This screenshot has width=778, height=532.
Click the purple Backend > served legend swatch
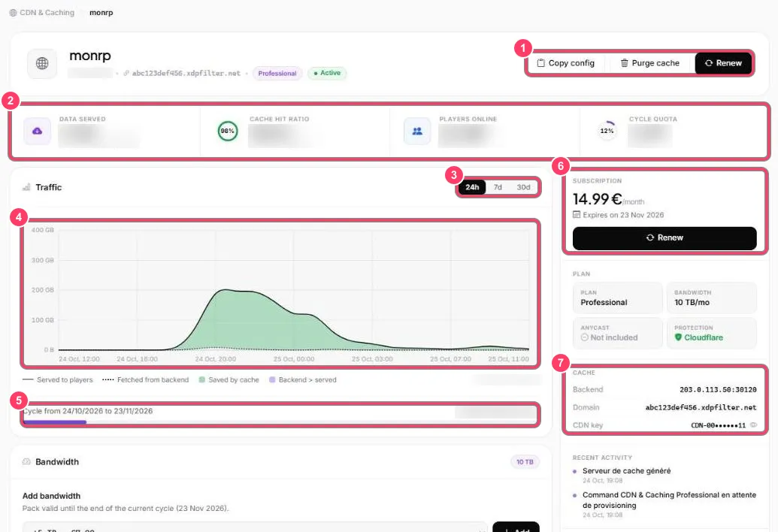click(x=272, y=379)
